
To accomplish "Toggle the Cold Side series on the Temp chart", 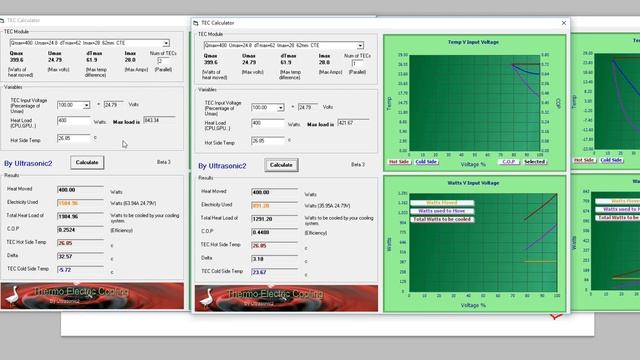I will point(427,162).
